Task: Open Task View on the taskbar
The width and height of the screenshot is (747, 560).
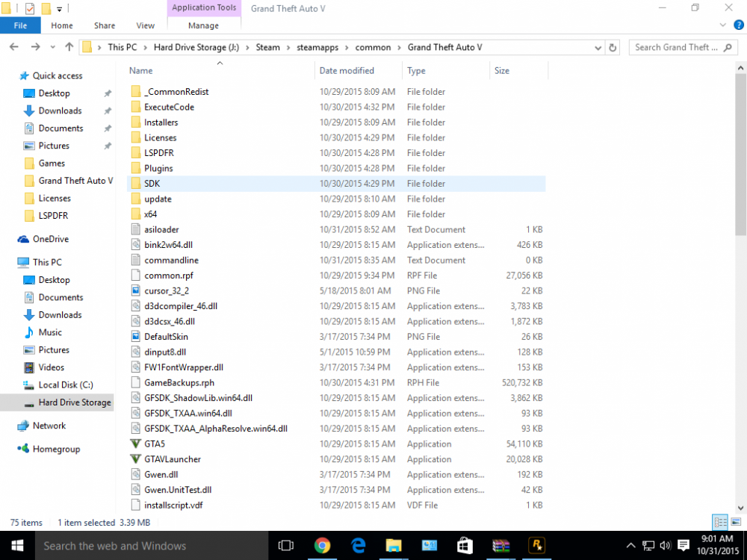Action: pyautogui.click(x=286, y=545)
